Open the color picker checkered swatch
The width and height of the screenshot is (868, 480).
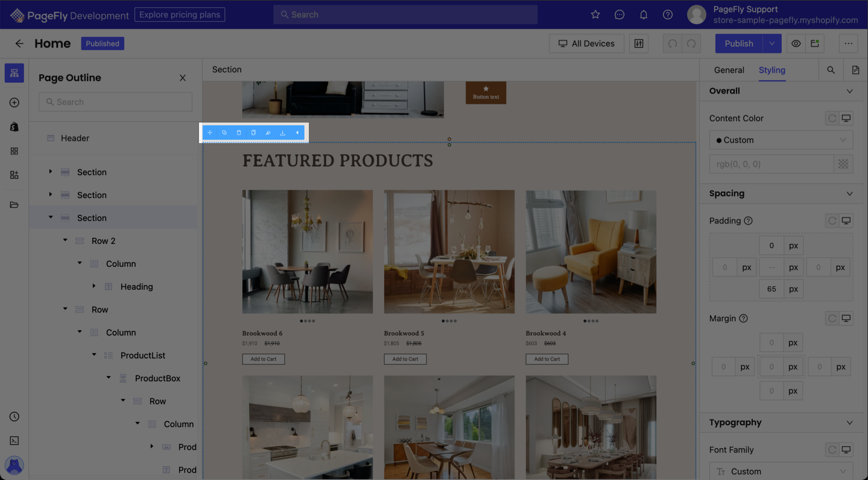[843, 164]
